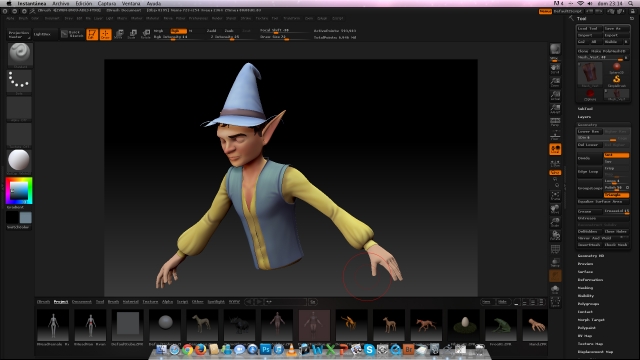Expand the Deformation section
Image resolution: width=640 pixels, height=360 pixels.
[590, 280]
